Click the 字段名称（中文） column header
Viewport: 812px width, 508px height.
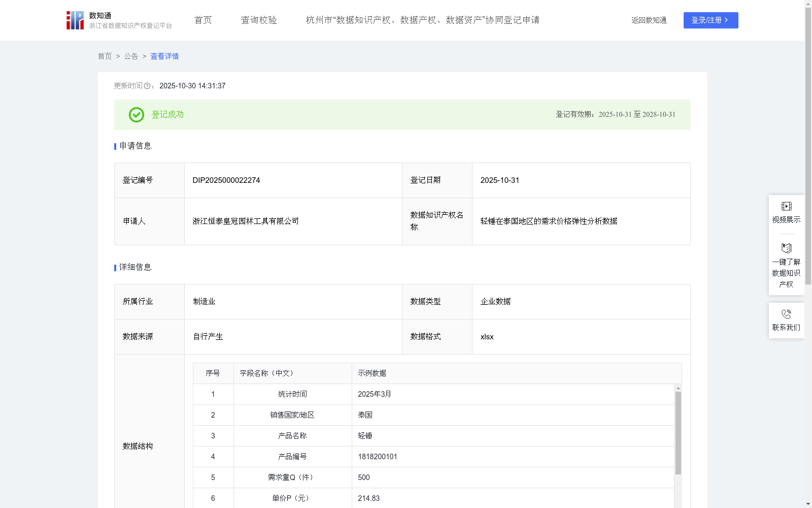[x=267, y=373]
